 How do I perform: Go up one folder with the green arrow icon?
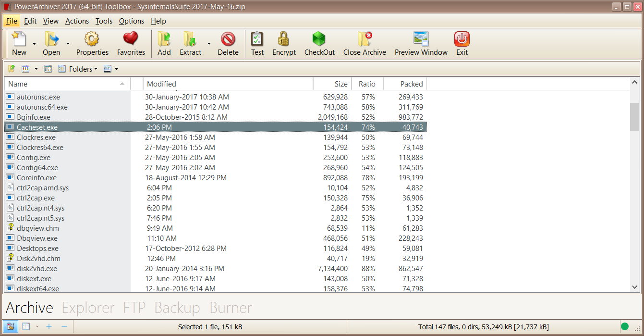tap(12, 69)
